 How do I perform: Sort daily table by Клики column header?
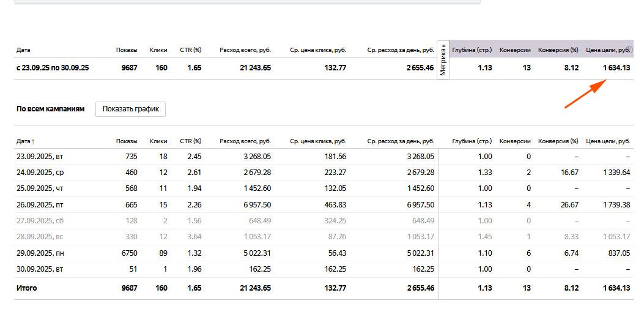158,141
